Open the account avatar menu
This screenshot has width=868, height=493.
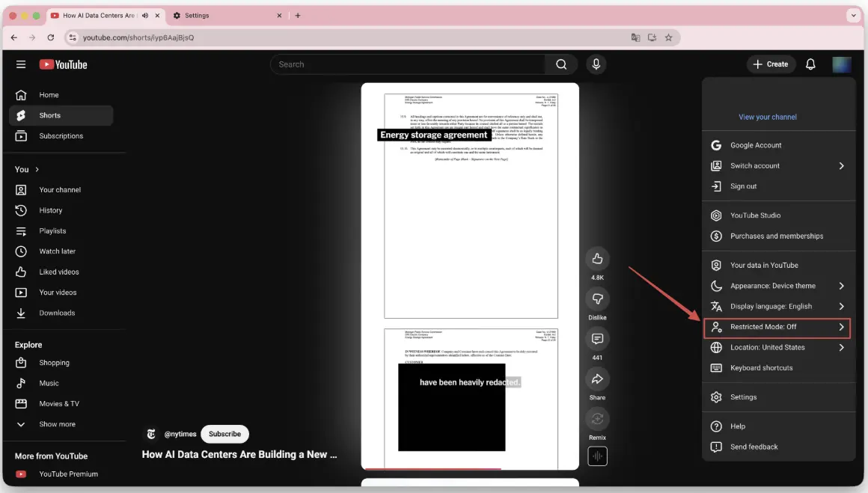(842, 64)
